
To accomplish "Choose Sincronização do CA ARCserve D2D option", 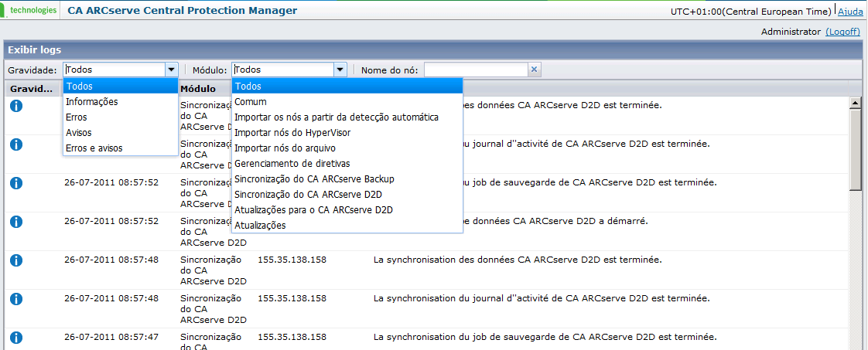I will (347, 195).
